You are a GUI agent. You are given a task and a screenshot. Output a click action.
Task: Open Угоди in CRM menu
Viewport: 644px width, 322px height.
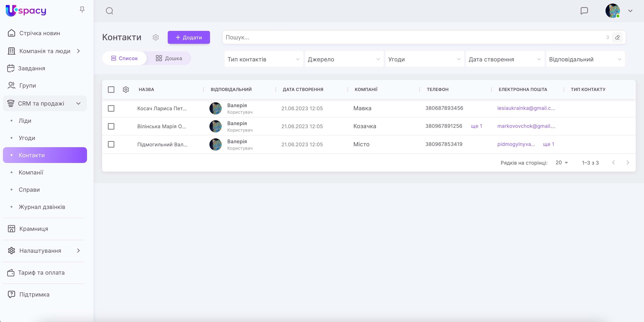tap(27, 138)
